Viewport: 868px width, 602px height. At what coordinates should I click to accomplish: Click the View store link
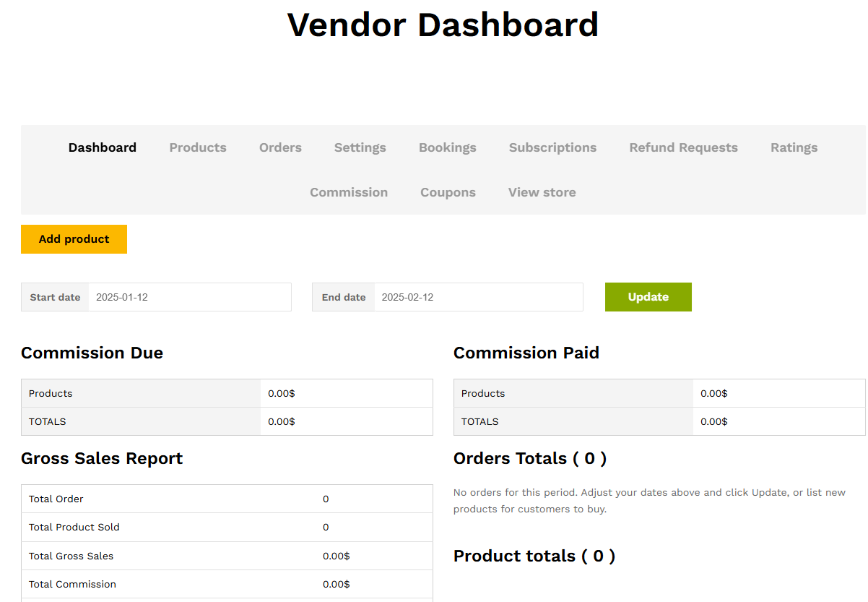pyautogui.click(x=542, y=192)
